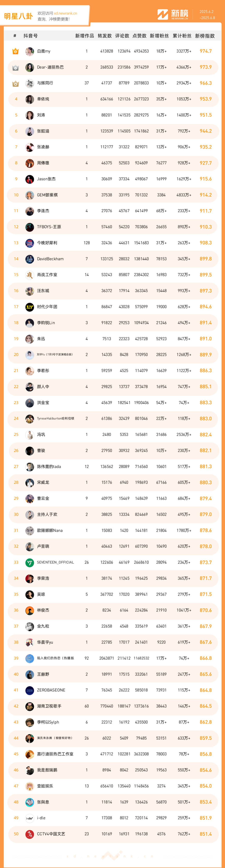Click the silver crown rank-two icon
Viewport: 225px width, 868px height.
tap(15, 67)
